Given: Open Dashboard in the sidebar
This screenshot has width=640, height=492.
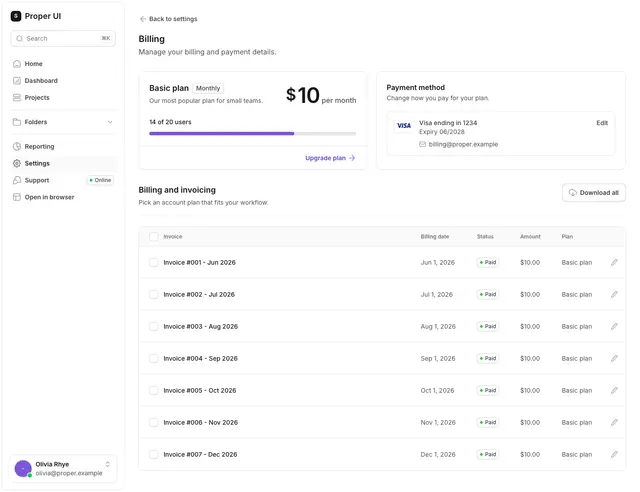Looking at the screenshot, I should 63,80.
